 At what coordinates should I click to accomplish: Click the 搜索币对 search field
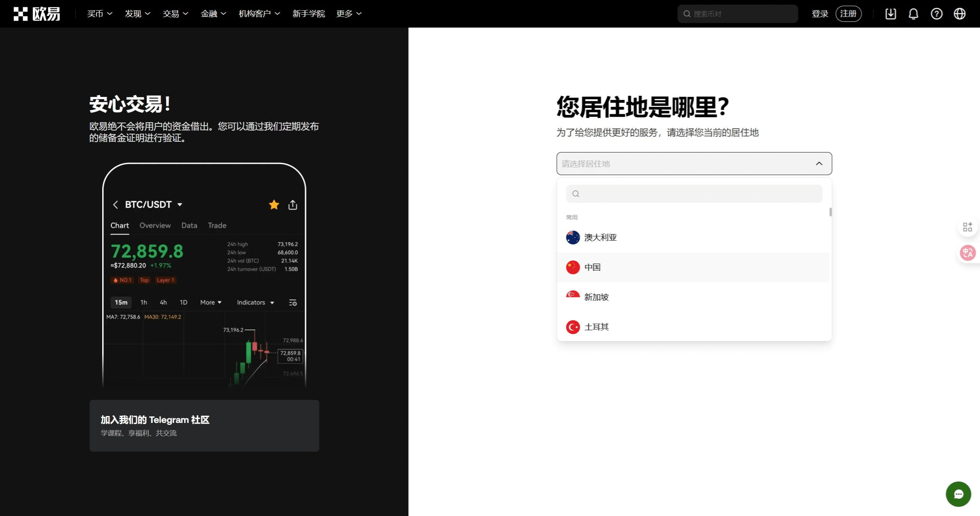737,13
